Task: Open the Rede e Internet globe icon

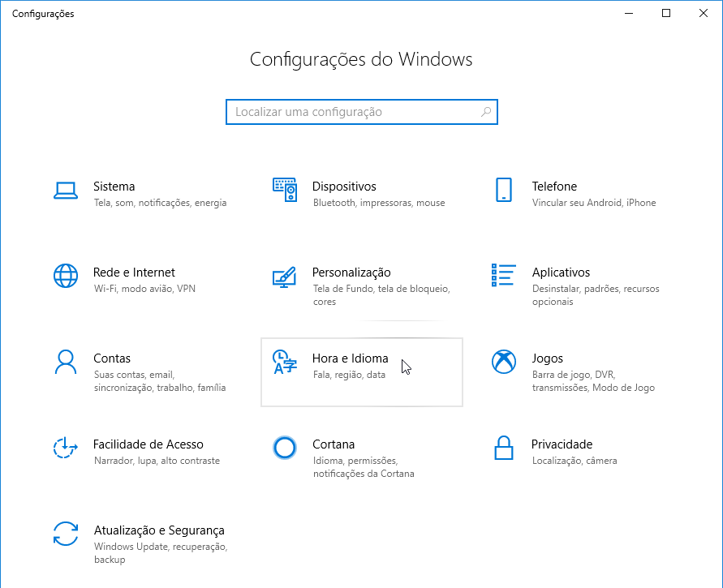Action: 66,276
